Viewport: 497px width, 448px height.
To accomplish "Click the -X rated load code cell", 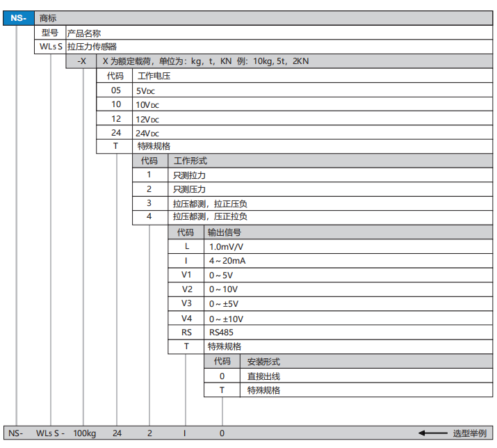I will point(81,61).
